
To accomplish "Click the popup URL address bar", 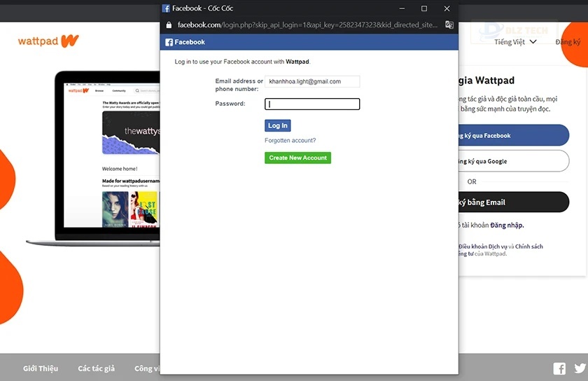I will coord(307,25).
